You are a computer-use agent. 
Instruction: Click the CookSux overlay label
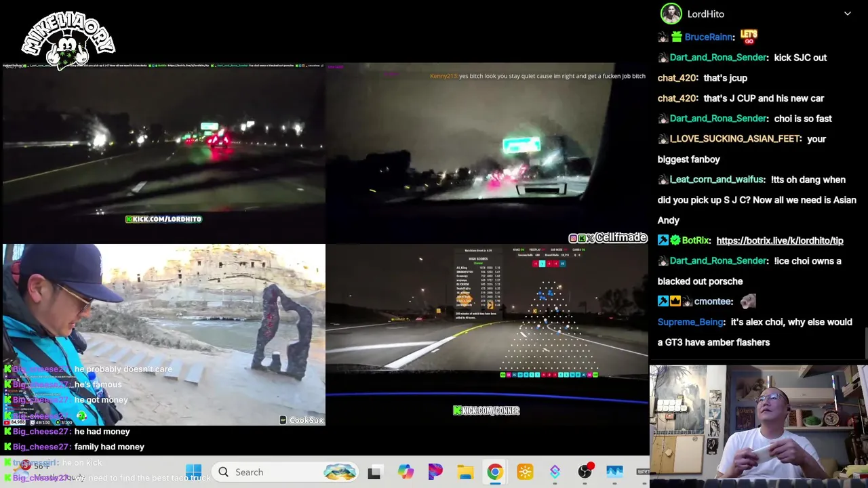302,420
